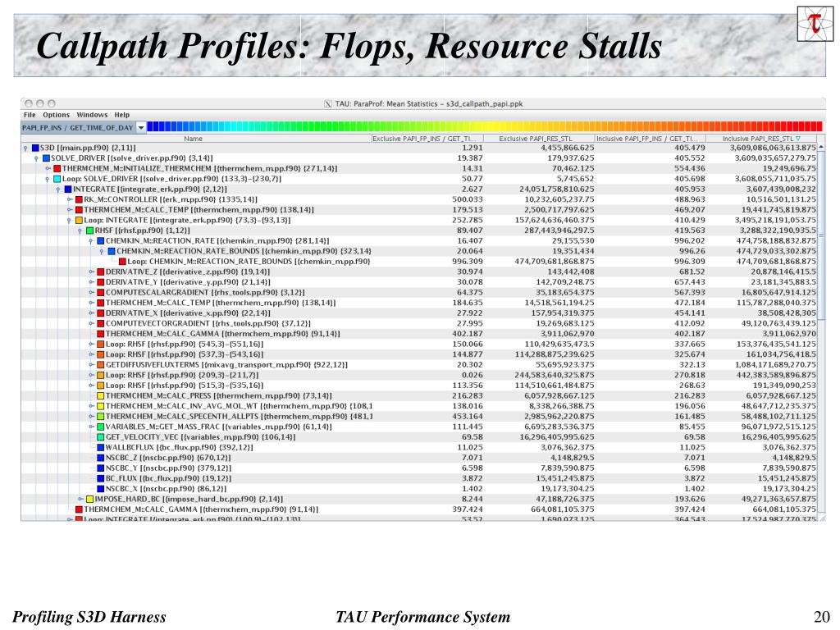Image resolution: width=840 pixels, height=630 pixels.
Task: Click the TAU logo icon on the slide
Action: [815, 24]
